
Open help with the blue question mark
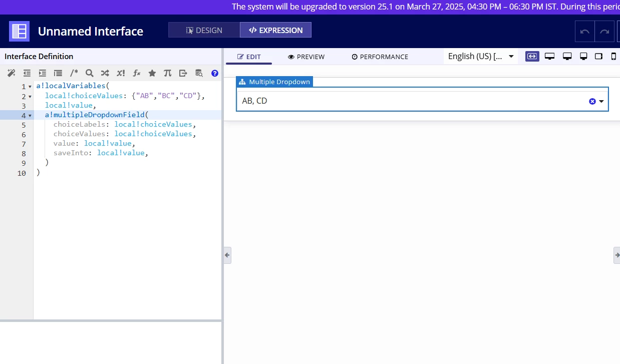[215, 73]
